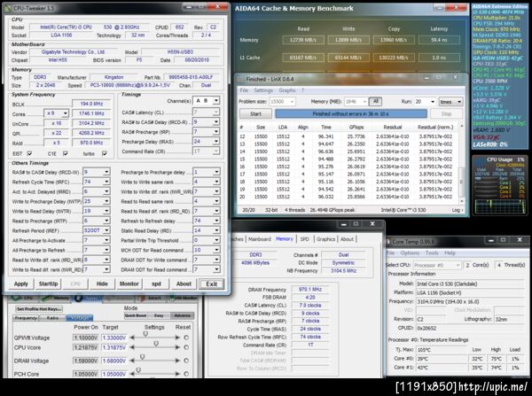This screenshot has height=396, width=532.
Task: Open the Channel(s) dropdown in Timings
Action: 207,101
